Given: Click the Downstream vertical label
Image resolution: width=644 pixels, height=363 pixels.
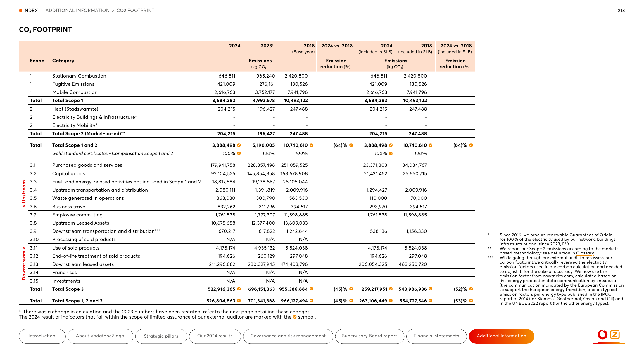Looking at the screenshot, I should (x=24, y=263).
